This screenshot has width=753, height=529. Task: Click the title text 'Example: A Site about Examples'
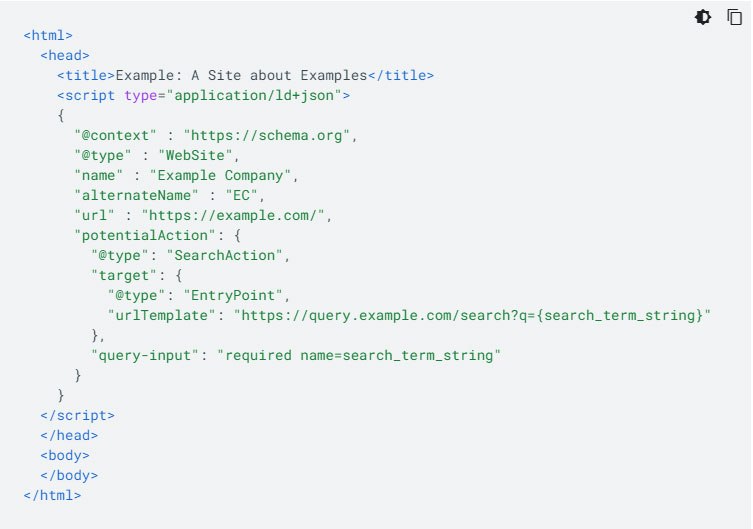(x=241, y=75)
